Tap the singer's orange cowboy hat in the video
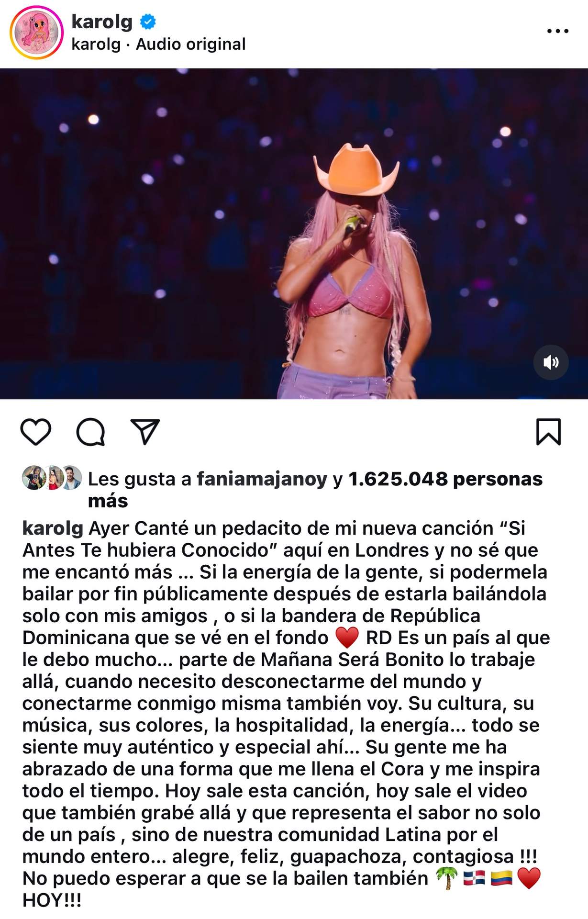 (356, 170)
